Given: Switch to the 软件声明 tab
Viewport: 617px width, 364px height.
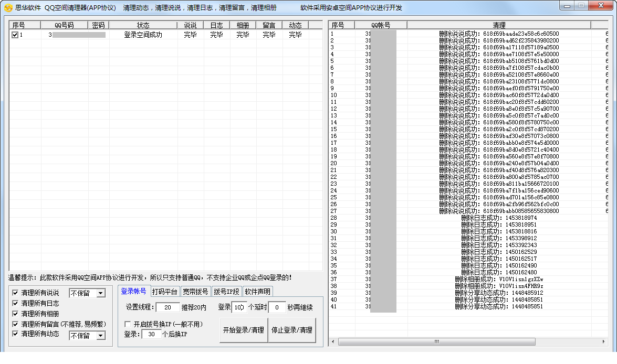Looking at the screenshot, I should click(x=257, y=292).
